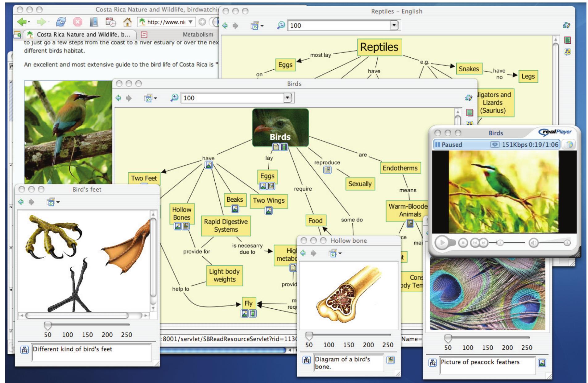Click the browser back arrow
Screen dimensions: 588x383
[22, 22]
